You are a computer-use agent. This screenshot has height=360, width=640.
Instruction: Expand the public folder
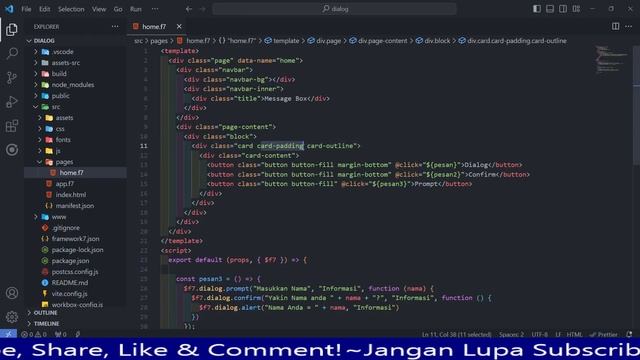pyautogui.click(x=75, y=96)
